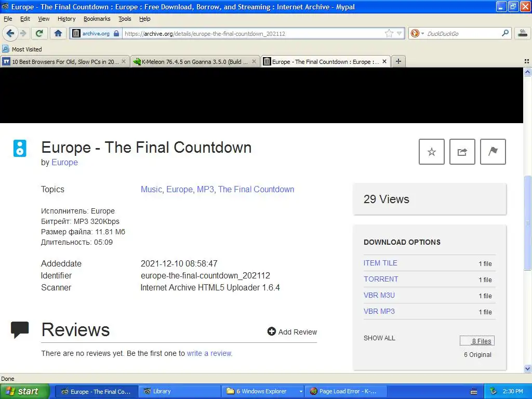Open the History menu

click(x=66, y=19)
